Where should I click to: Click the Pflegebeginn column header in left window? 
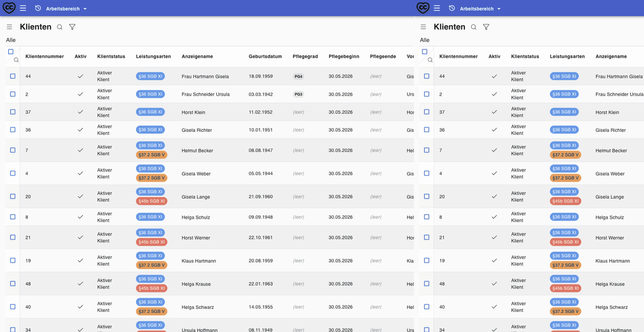click(x=344, y=56)
